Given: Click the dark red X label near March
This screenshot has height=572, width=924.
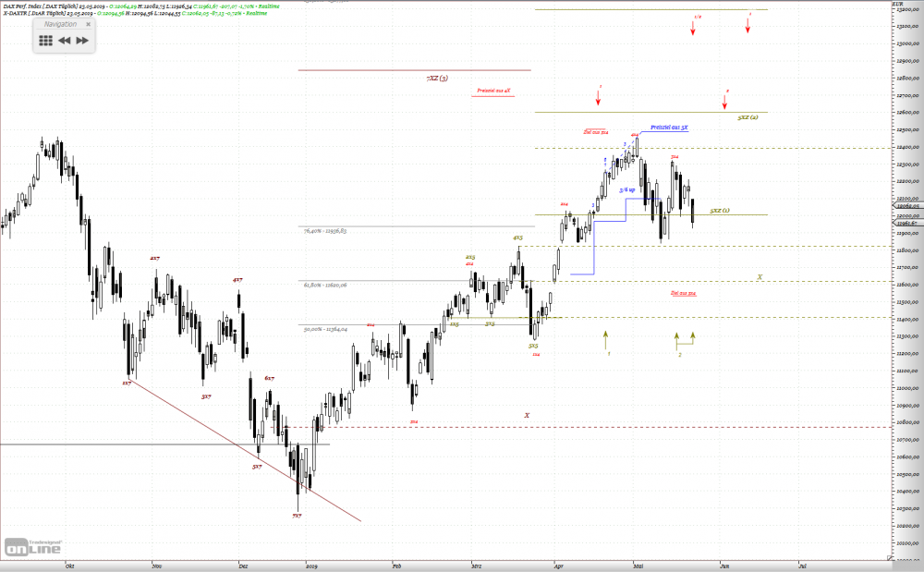Looking at the screenshot, I should click(x=527, y=415).
